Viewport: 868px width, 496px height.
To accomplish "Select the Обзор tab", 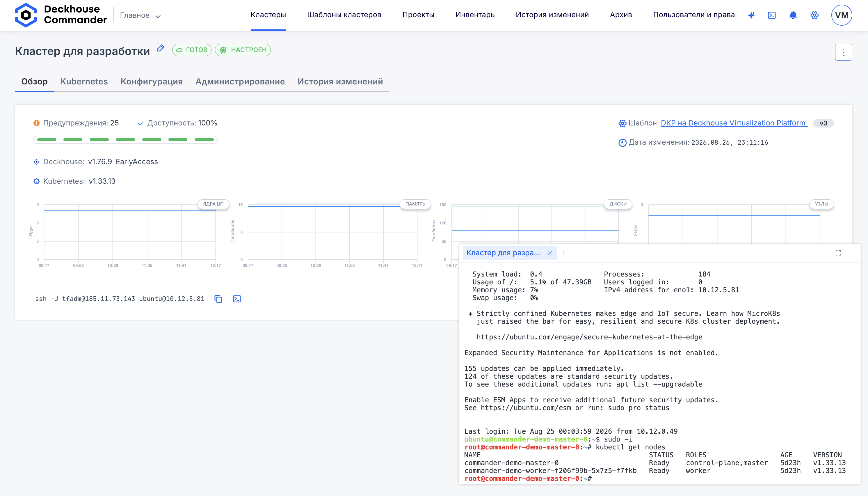I will (x=34, y=82).
